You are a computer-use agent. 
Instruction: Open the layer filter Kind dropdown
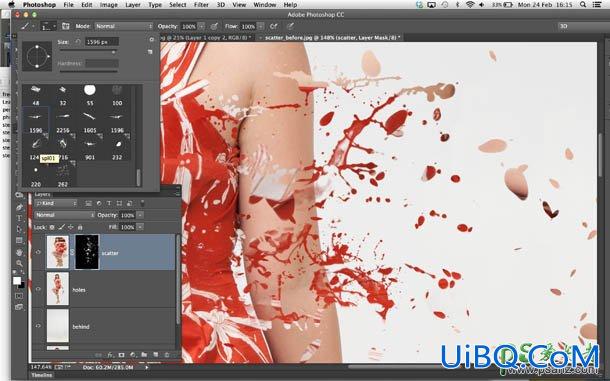pyautogui.click(x=56, y=203)
